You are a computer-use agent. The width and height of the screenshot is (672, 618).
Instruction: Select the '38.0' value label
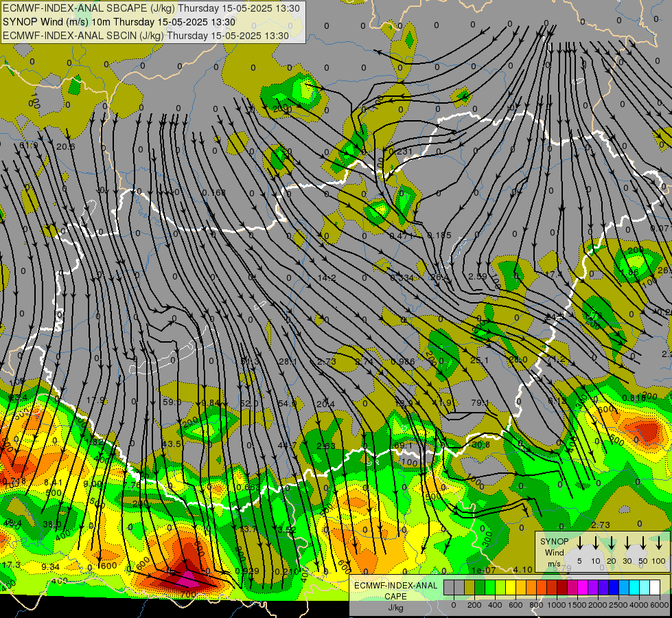pos(52,524)
